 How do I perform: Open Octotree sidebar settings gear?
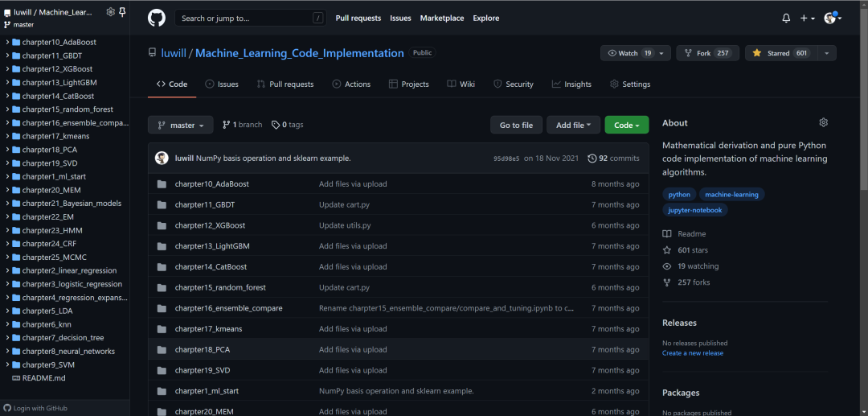coord(110,11)
